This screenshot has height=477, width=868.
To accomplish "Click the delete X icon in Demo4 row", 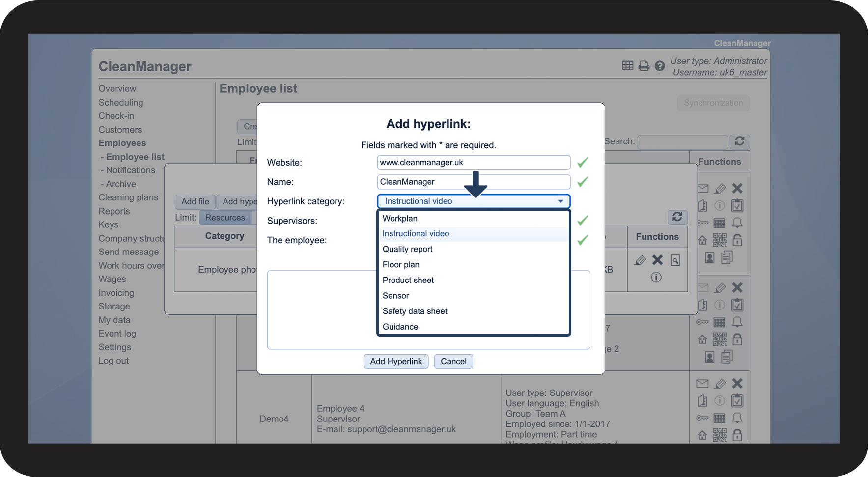I will click(737, 383).
